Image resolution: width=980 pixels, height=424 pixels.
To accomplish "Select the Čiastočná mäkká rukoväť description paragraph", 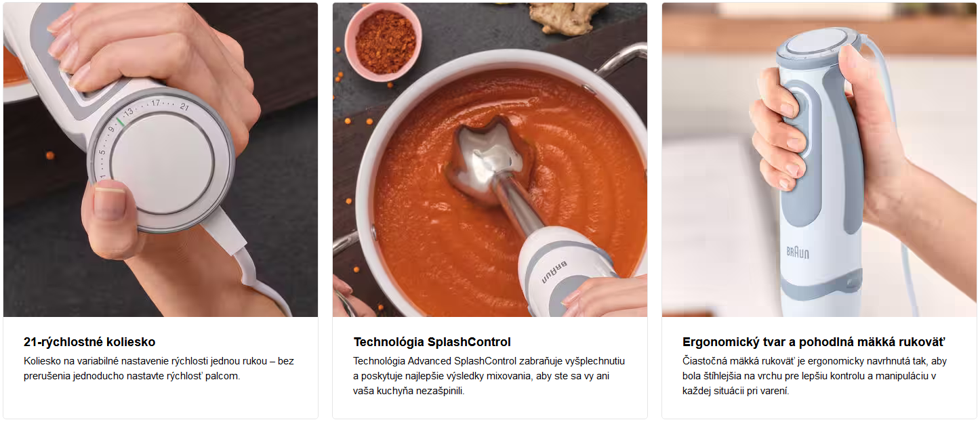I will point(815,376).
